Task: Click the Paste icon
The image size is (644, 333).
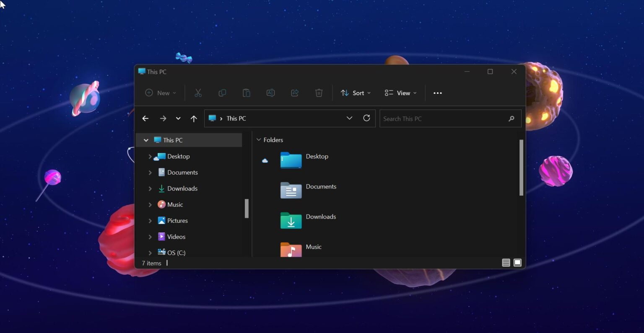Action: coord(246,93)
